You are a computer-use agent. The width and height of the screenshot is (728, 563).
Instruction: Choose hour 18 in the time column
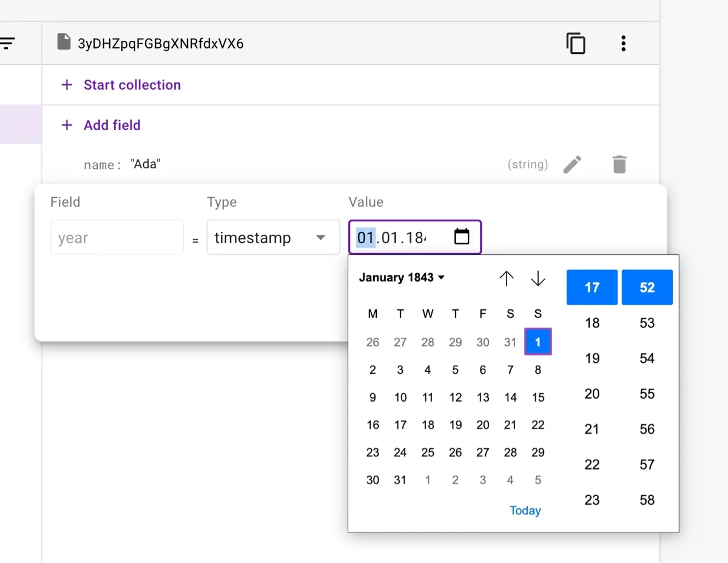591,323
